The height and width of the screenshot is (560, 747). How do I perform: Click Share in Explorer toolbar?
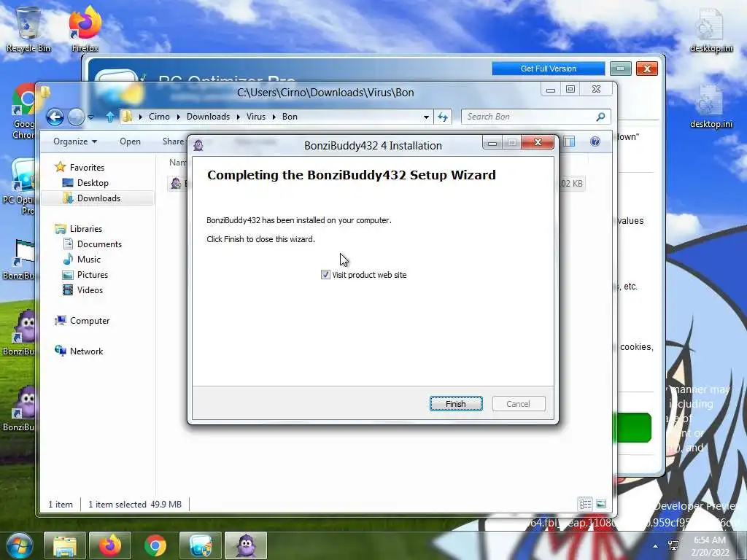tap(173, 141)
